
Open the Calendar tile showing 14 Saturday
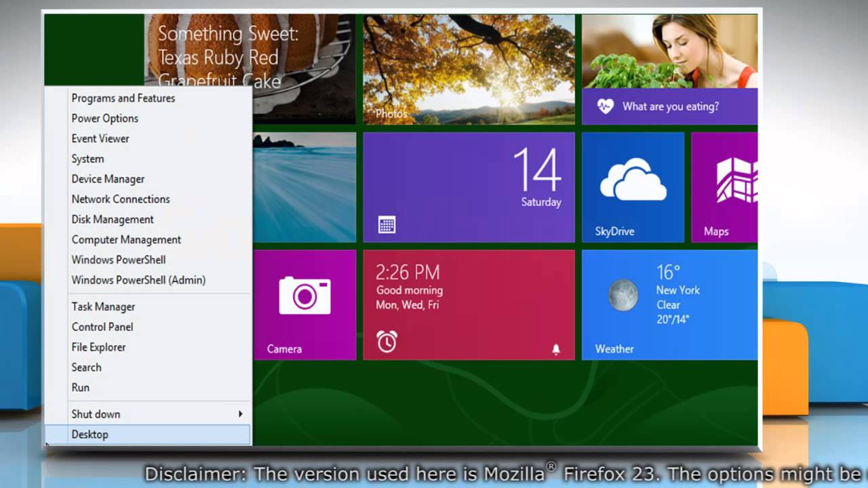click(x=469, y=187)
